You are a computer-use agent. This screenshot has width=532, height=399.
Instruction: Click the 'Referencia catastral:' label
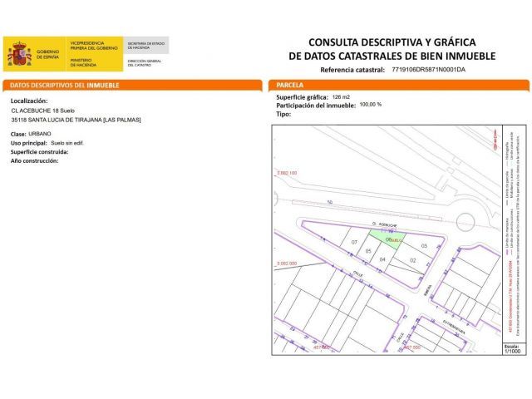click(352, 70)
